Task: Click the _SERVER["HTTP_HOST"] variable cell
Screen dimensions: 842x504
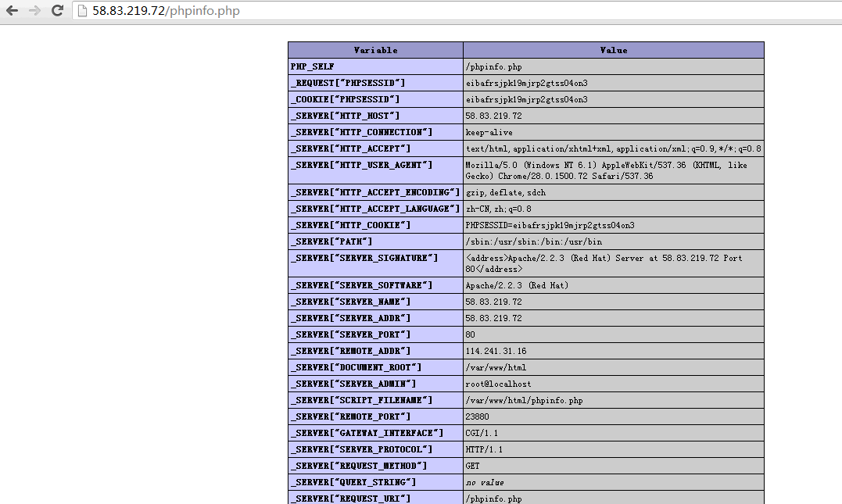Action: [375, 116]
